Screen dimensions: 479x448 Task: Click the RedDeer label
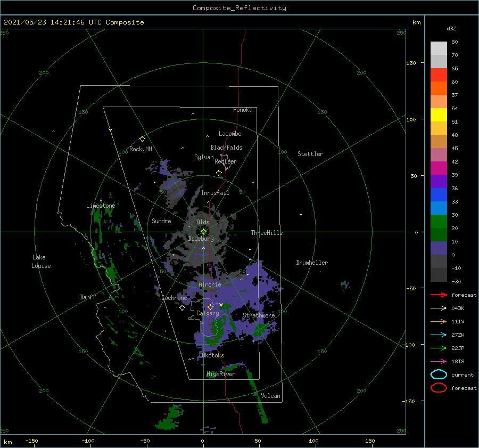click(226, 161)
